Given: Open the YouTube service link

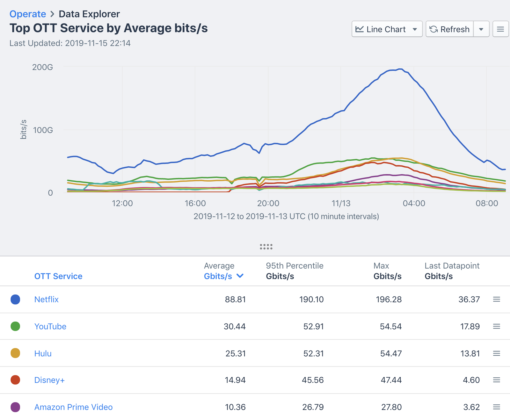Looking at the screenshot, I should [50, 326].
